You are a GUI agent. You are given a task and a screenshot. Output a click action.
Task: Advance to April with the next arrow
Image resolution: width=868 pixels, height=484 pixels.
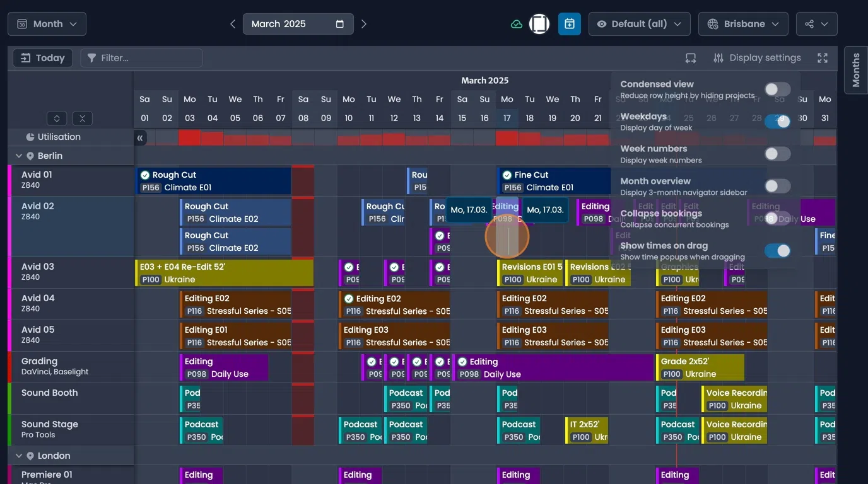(x=364, y=23)
